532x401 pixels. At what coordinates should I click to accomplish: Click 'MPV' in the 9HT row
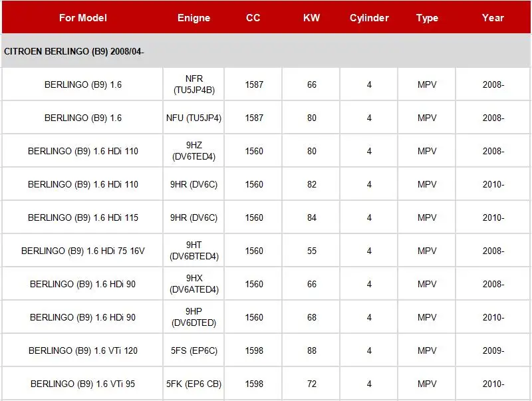427,251
